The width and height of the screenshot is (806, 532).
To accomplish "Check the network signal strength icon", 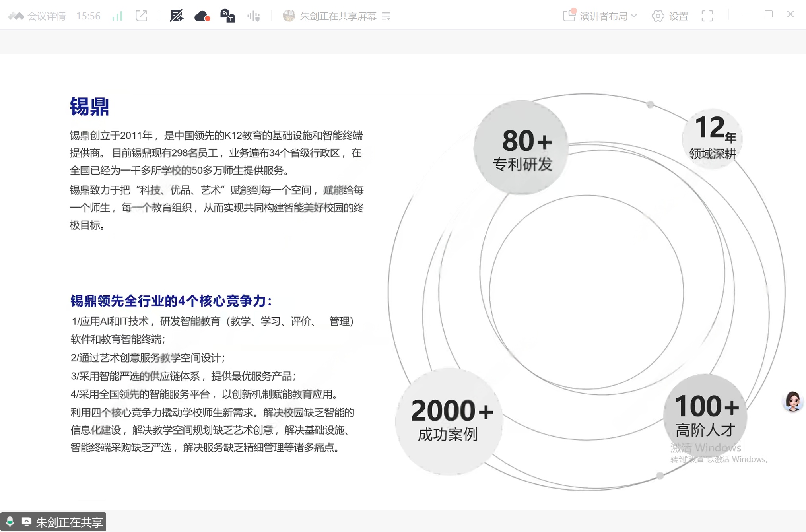I will (x=117, y=16).
